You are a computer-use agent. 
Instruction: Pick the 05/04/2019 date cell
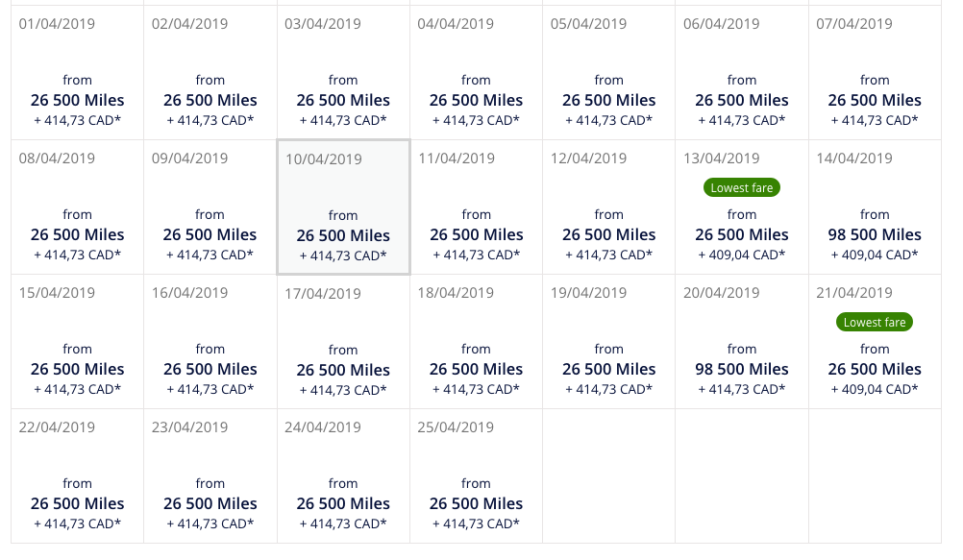pos(608,72)
